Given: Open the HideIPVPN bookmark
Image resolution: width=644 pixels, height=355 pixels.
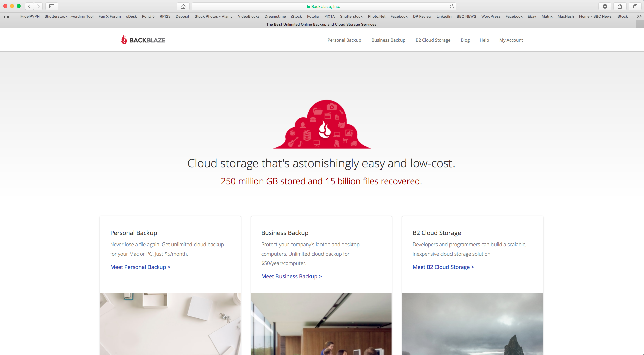Looking at the screenshot, I should point(30,16).
